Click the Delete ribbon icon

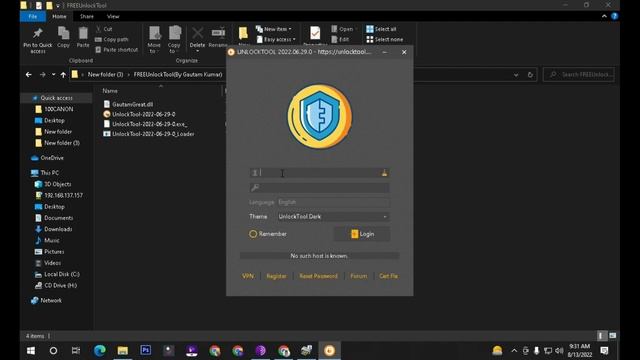(x=198, y=33)
